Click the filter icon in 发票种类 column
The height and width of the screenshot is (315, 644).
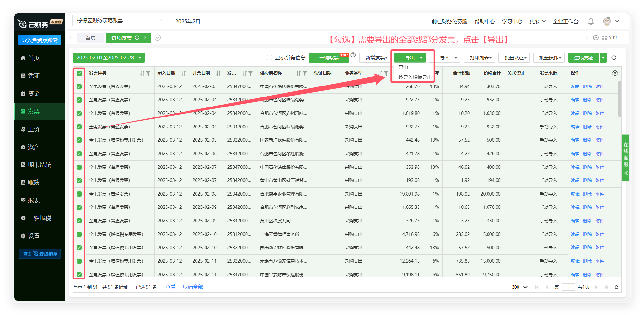click(148, 73)
